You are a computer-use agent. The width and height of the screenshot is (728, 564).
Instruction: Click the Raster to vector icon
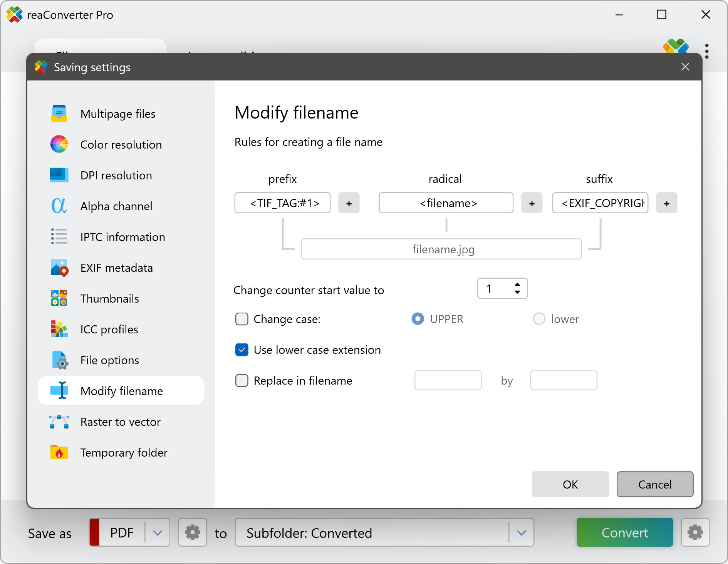click(x=59, y=422)
